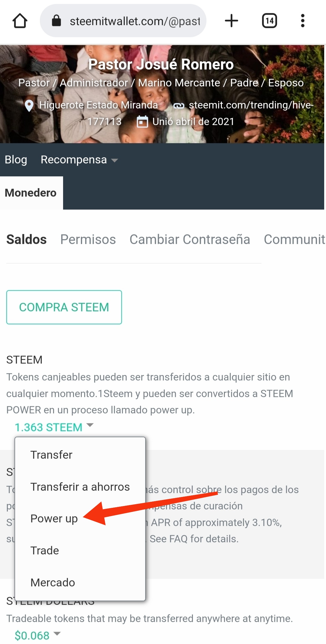Image resolution: width=326 pixels, height=644 pixels.
Task: Open the browser three-dot menu
Action: click(x=302, y=21)
